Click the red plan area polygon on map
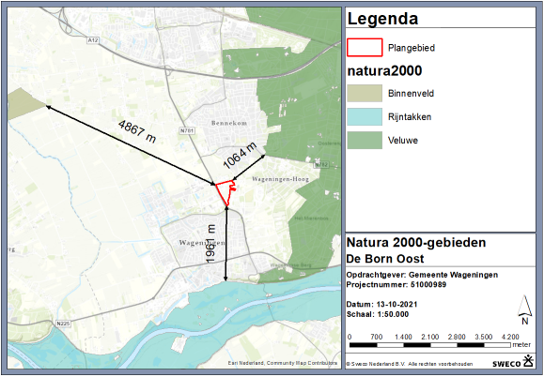 [225, 192]
